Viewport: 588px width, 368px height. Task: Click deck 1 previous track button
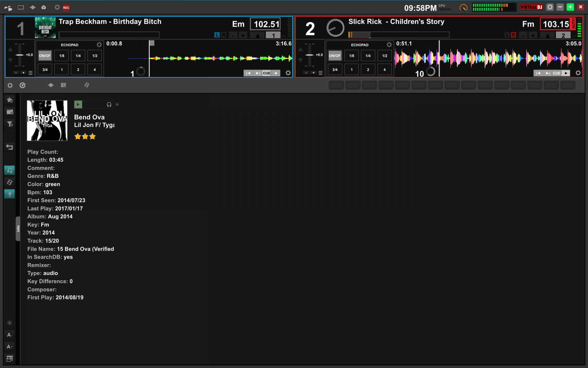[x=248, y=73]
